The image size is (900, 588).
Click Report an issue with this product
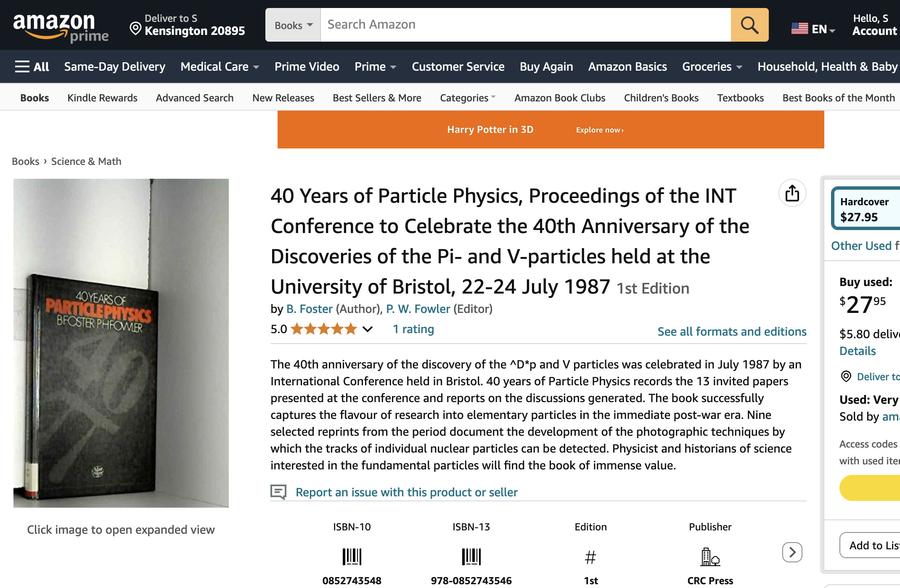(406, 492)
